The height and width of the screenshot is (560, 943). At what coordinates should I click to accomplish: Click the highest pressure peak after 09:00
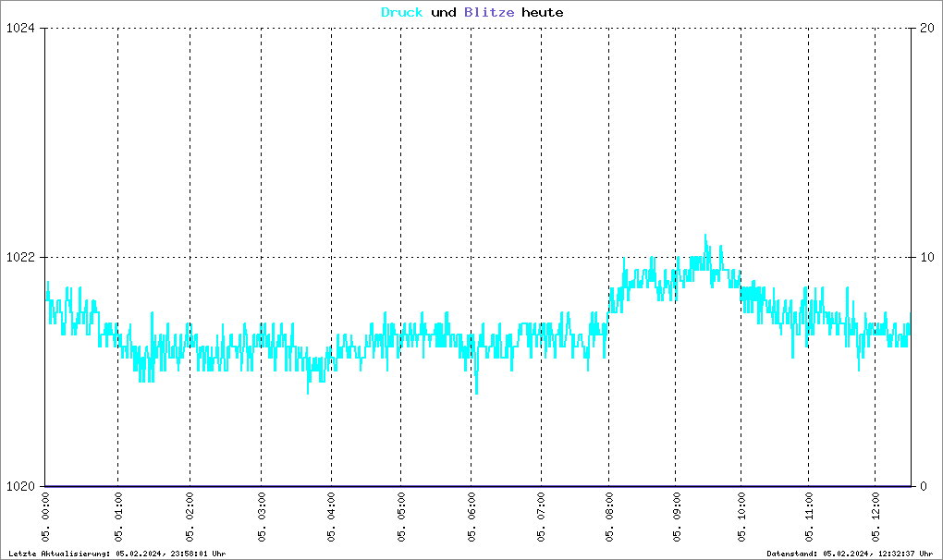[705, 237]
